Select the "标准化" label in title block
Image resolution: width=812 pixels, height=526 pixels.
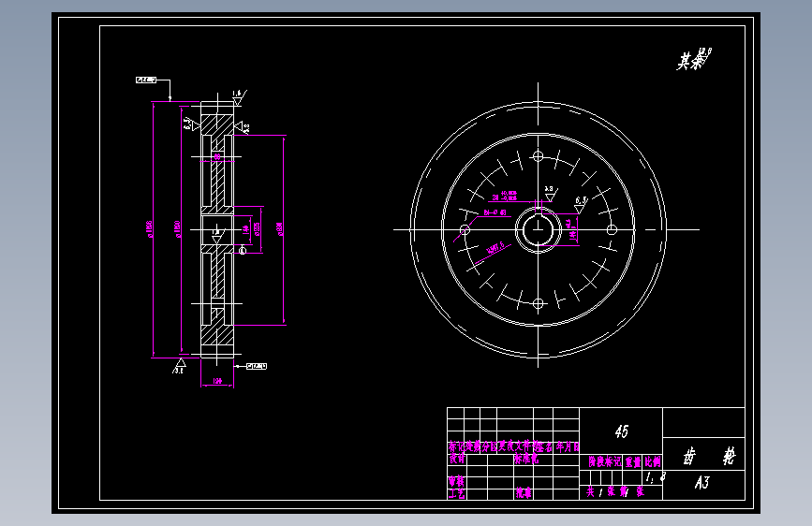[x=526, y=459]
